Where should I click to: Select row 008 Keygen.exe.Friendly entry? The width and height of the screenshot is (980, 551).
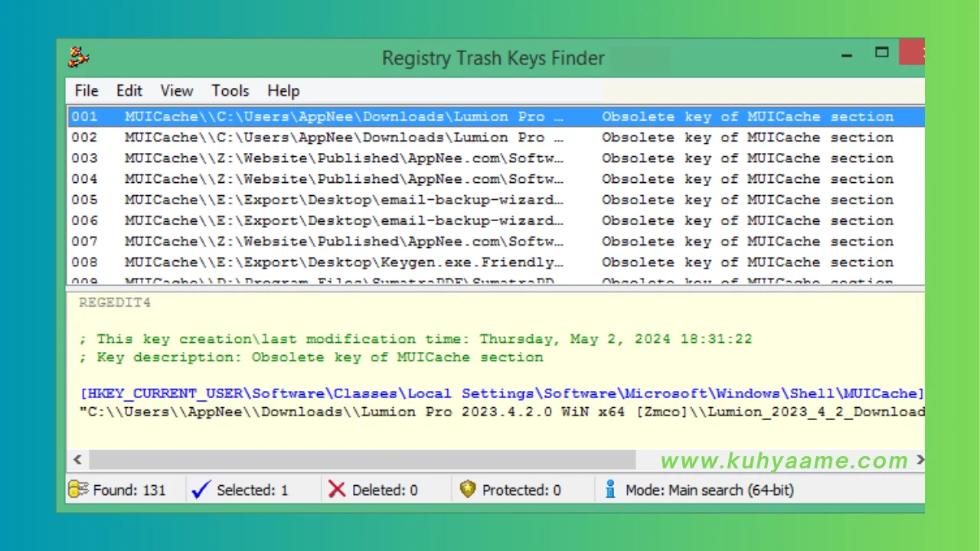495,262
